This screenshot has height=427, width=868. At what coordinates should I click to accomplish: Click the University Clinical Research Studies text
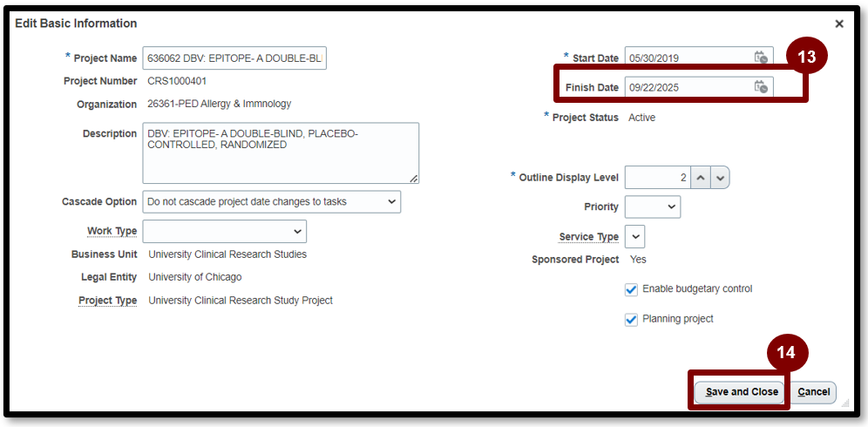227,254
